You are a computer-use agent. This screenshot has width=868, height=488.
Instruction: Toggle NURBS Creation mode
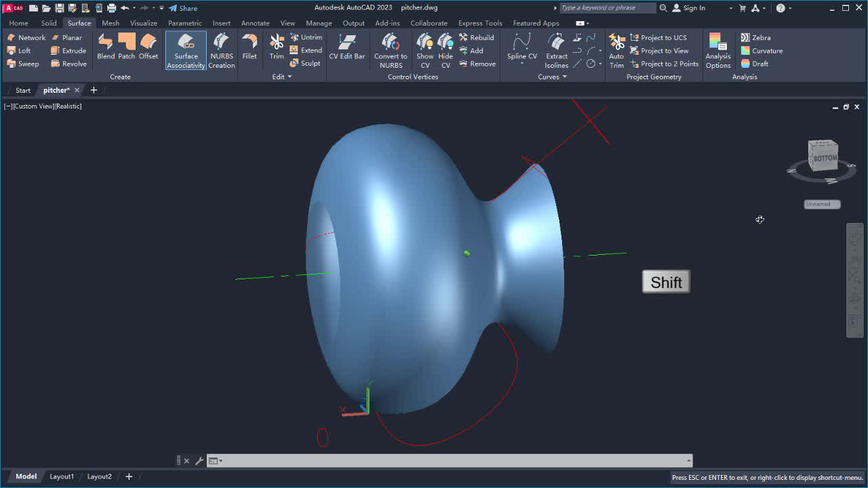[x=221, y=50]
